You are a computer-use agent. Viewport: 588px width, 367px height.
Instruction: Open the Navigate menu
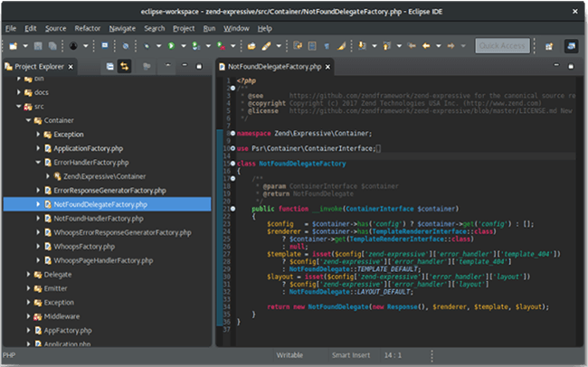pyautogui.click(x=121, y=28)
